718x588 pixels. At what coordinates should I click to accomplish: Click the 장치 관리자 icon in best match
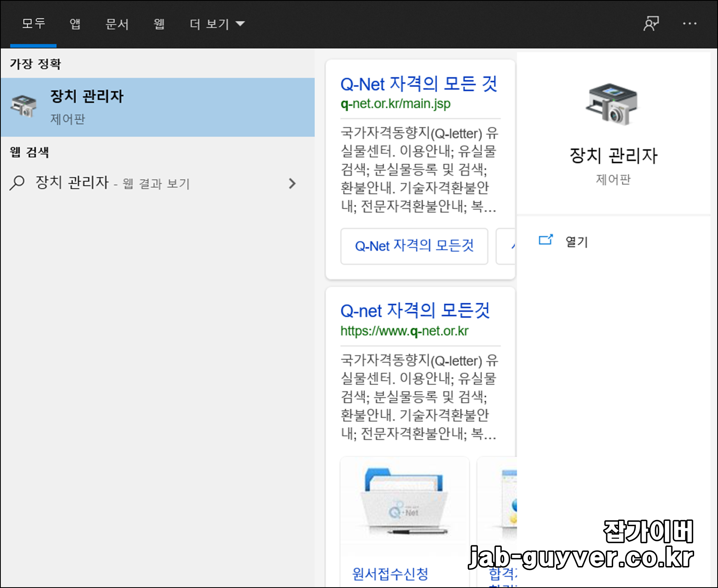coord(24,107)
